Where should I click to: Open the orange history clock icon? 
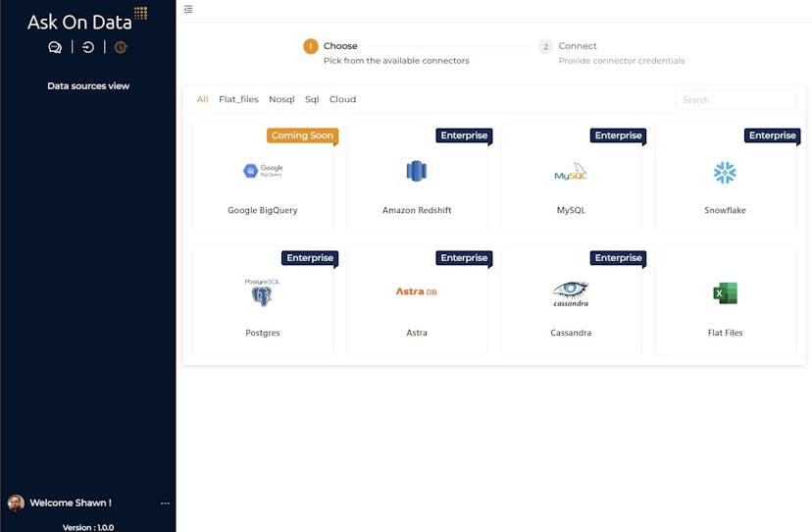[121, 48]
